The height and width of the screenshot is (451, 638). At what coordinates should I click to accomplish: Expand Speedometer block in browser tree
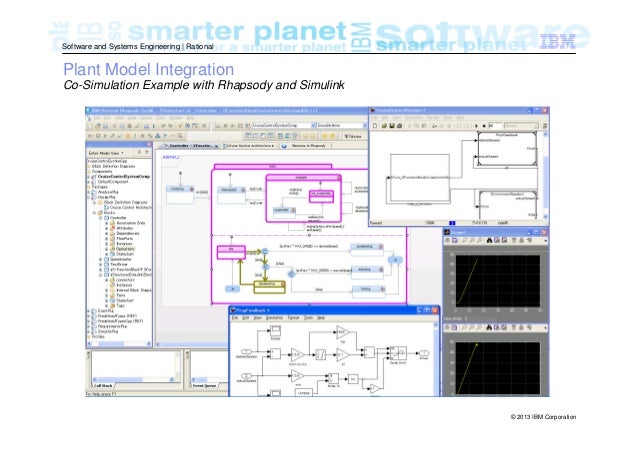pos(101,259)
